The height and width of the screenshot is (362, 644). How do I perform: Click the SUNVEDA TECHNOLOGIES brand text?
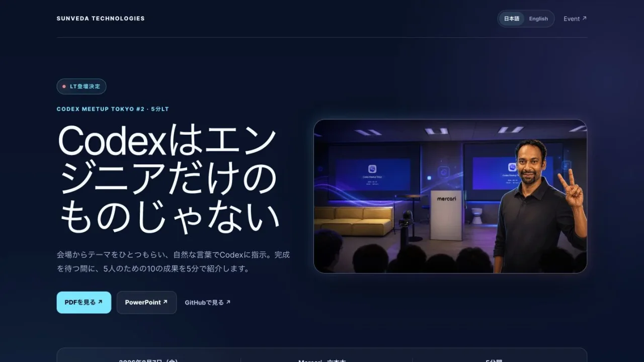point(101,19)
